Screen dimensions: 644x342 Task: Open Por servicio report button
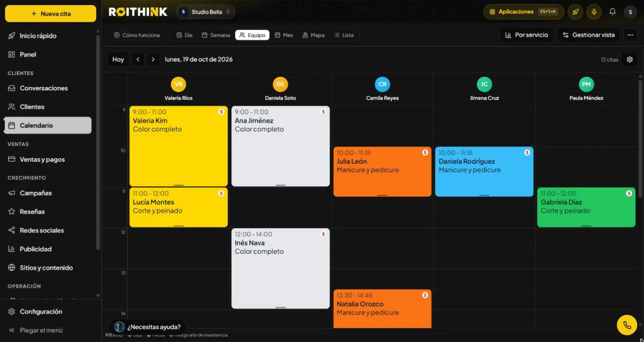coord(526,35)
